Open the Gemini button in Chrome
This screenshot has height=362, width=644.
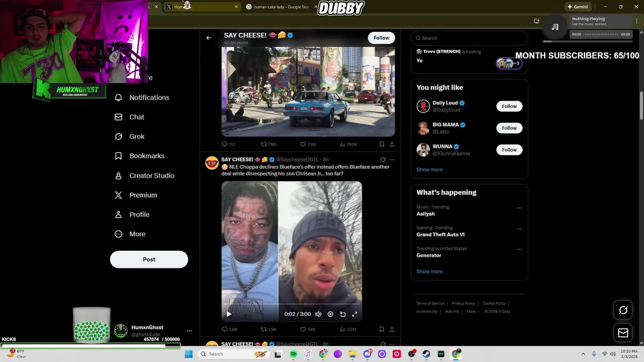pyautogui.click(x=578, y=7)
